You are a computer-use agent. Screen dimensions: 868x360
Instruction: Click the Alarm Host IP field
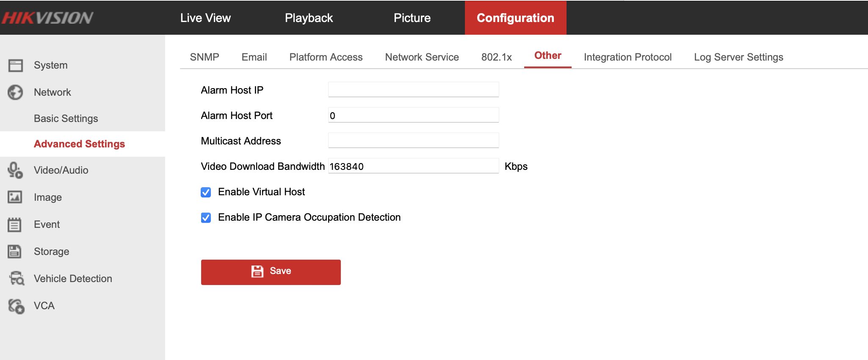[x=413, y=90]
